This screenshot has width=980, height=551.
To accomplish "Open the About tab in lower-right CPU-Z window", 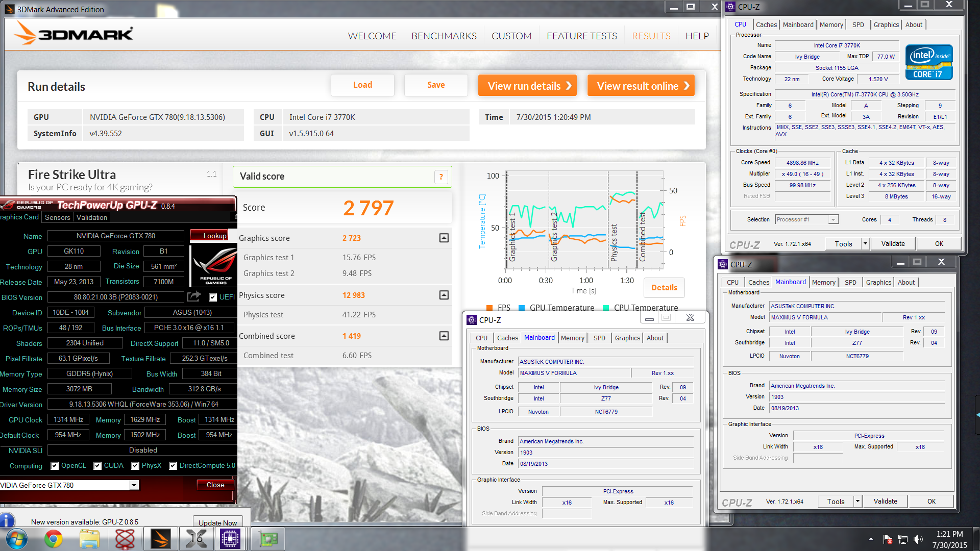I will (x=906, y=282).
